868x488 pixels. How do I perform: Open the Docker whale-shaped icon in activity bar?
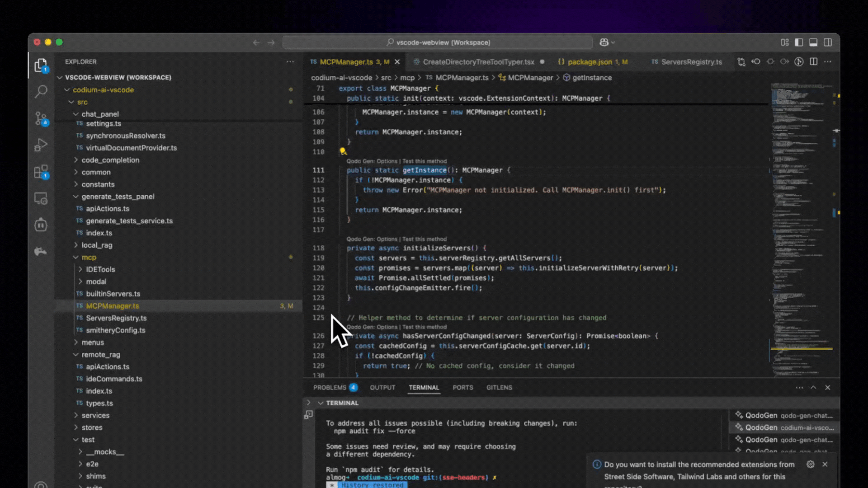pyautogui.click(x=41, y=251)
